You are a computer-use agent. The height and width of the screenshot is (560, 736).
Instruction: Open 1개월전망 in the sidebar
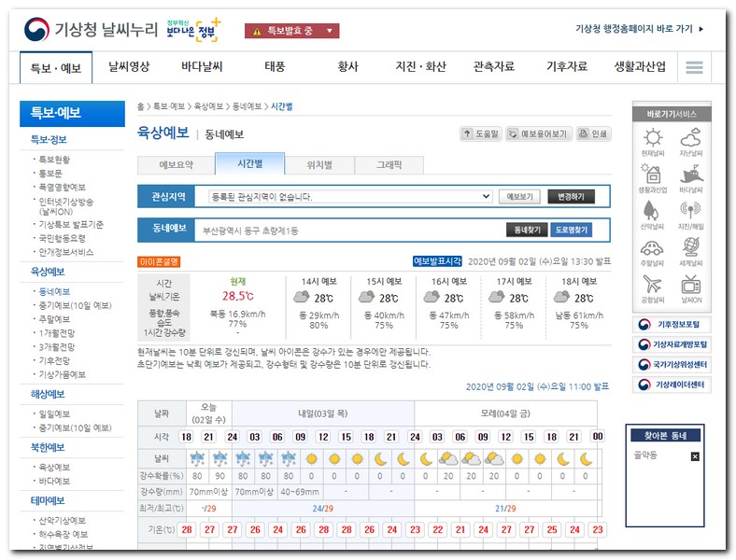point(57,333)
